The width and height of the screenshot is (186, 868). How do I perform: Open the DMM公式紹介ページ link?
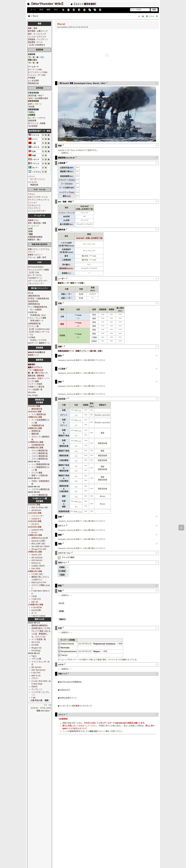[x=68, y=698]
